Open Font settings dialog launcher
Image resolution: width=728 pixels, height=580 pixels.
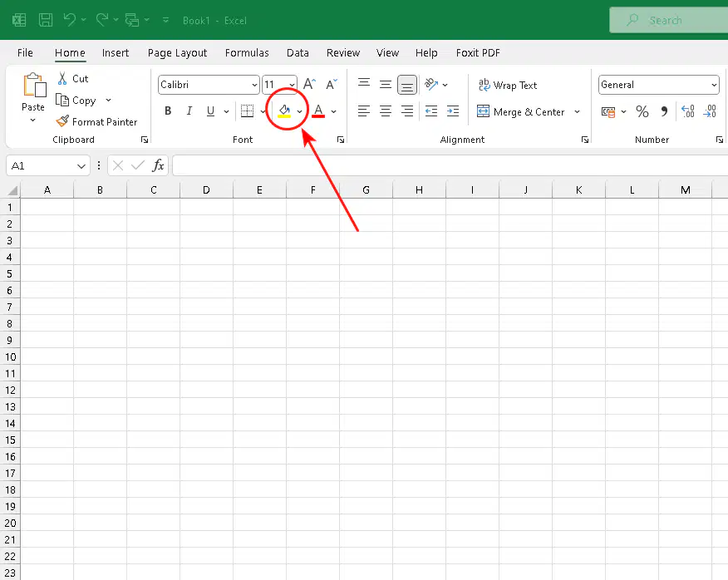click(x=341, y=140)
